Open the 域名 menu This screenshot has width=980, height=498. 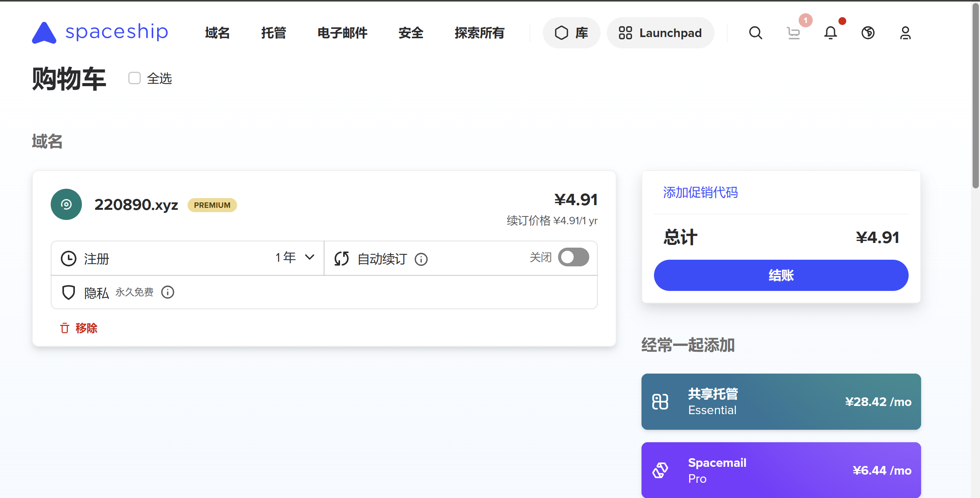coord(217,33)
